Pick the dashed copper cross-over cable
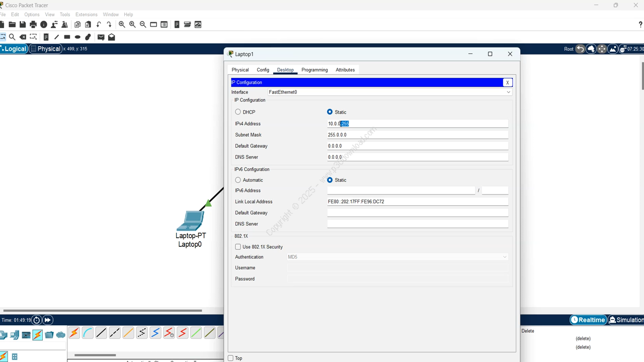The height and width of the screenshot is (362, 644). (115, 332)
